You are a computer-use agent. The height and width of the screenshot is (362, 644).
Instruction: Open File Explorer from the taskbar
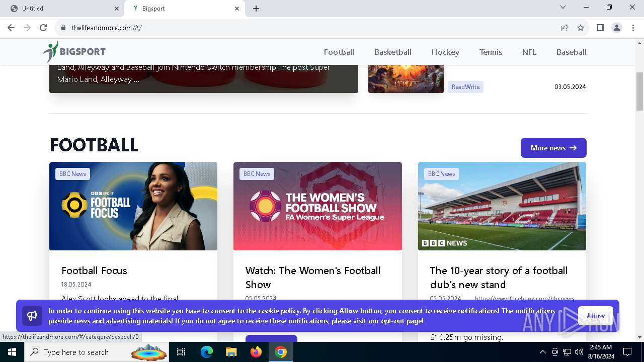tap(231, 352)
